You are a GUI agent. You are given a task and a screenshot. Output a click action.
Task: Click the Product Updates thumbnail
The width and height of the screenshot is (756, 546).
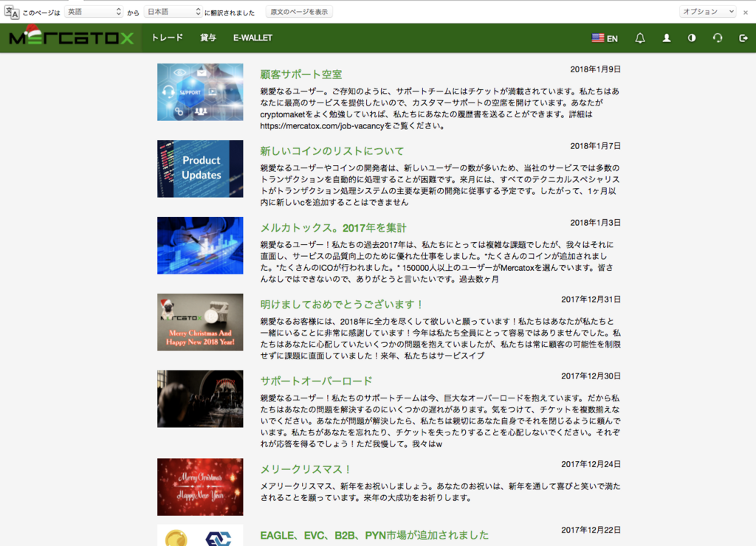[x=200, y=169]
